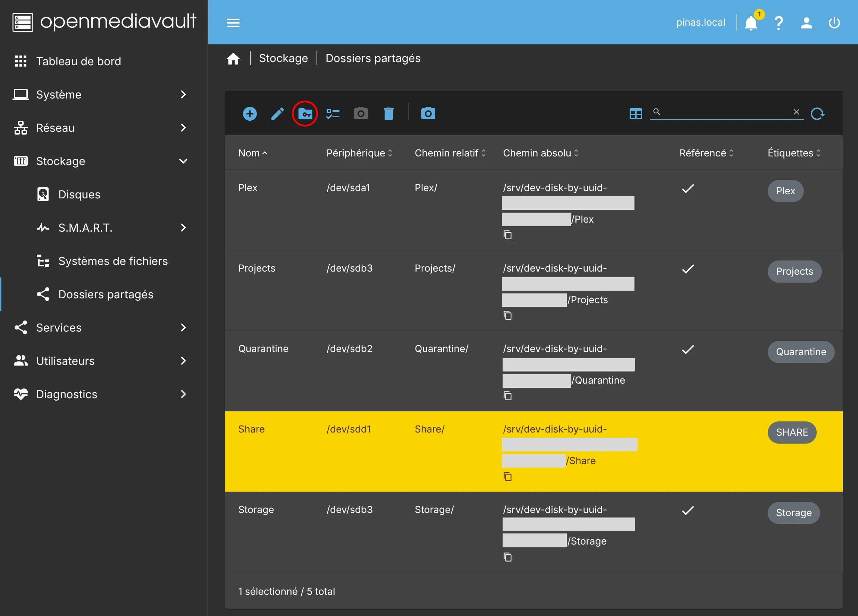Click the Reload refresh icon
Image resolution: width=858 pixels, height=616 pixels.
click(x=817, y=114)
